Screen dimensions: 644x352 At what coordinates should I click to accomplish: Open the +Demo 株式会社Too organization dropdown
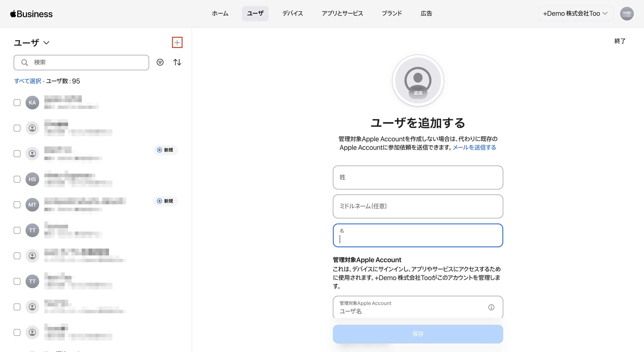coord(575,13)
